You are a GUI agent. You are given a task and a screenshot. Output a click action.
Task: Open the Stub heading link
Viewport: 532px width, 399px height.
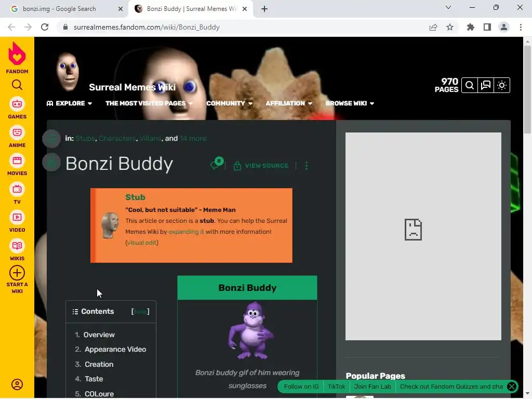pyautogui.click(x=135, y=197)
